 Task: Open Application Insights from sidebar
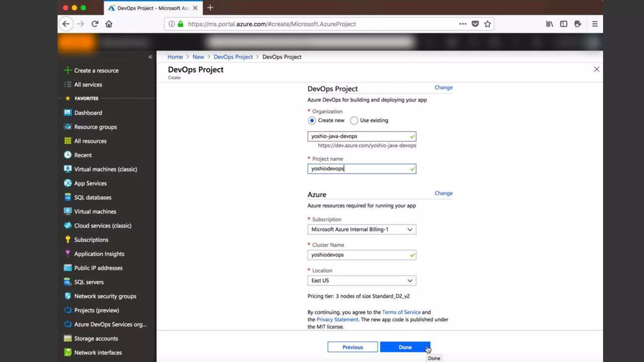click(x=99, y=254)
